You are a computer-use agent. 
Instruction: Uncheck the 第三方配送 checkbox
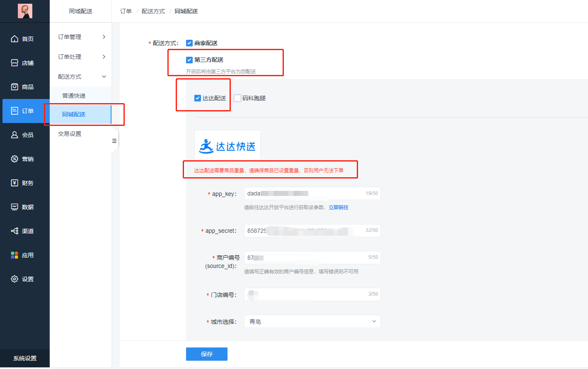tap(189, 60)
